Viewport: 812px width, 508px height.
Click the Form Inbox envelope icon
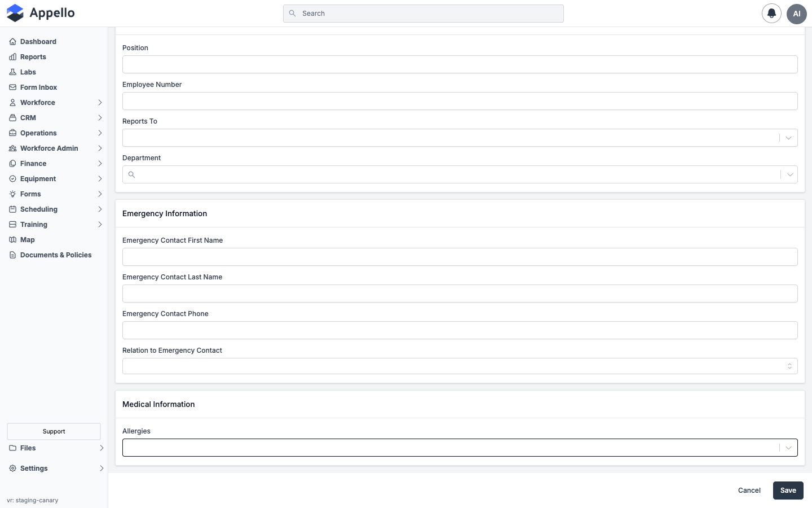pos(12,87)
